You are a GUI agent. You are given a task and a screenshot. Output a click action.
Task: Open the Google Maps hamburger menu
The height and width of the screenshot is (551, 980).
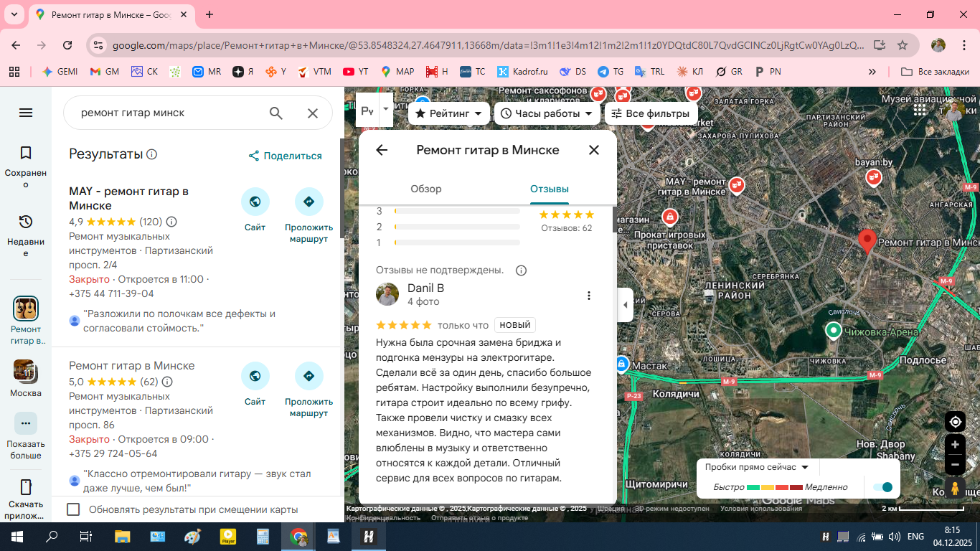click(x=26, y=113)
